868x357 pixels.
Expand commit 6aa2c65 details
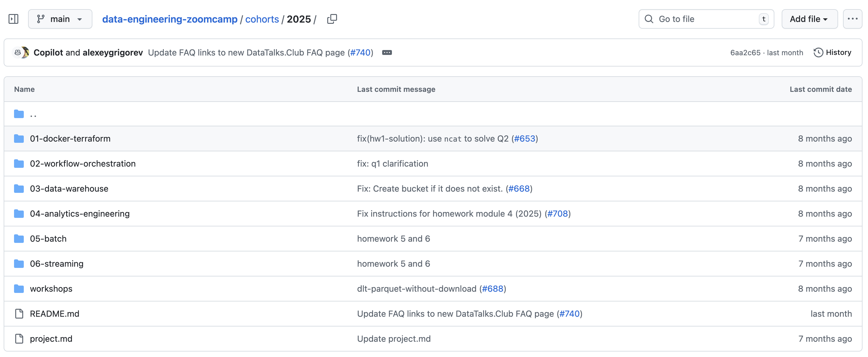745,52
